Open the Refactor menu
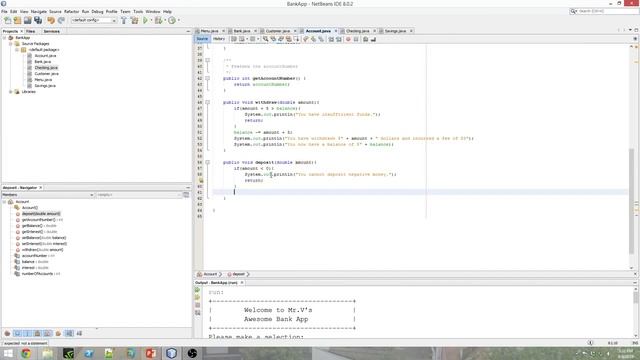Screen dimensions: 640x360 point(71,11)
